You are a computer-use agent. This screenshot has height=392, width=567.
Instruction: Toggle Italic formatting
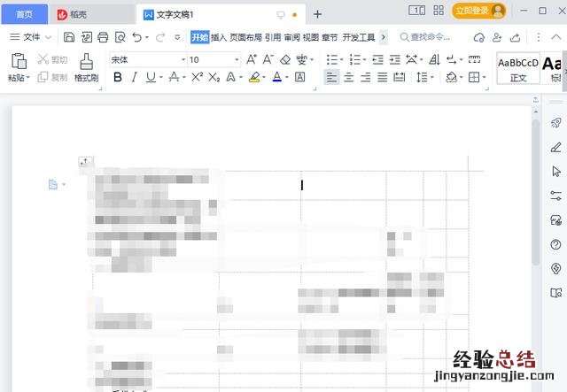tap(134, 77)
